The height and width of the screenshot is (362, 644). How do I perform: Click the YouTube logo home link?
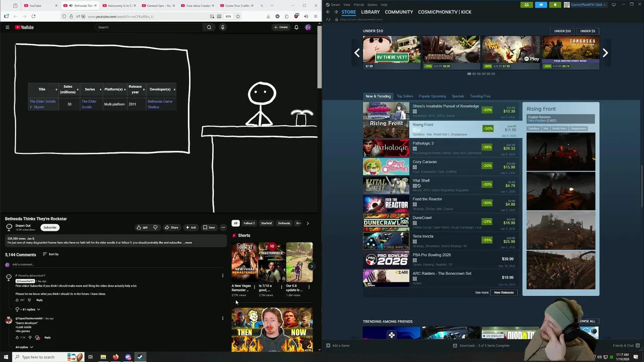[x=24, y=27]
